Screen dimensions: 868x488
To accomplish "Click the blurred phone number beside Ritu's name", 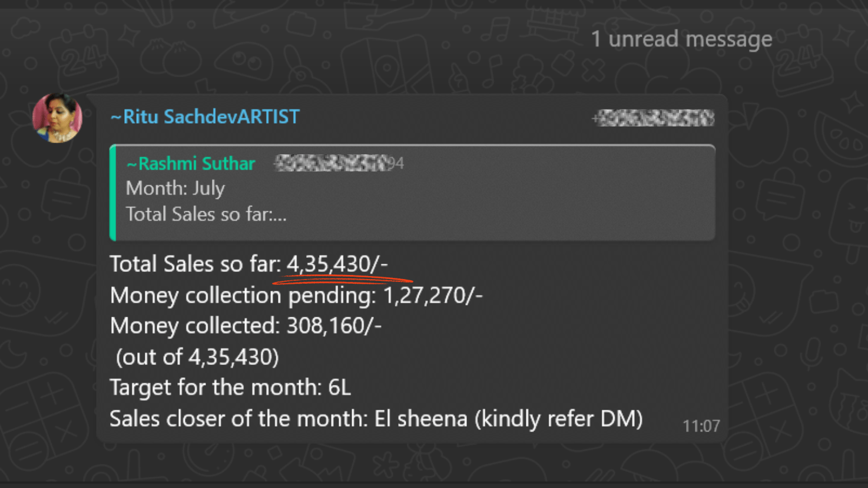I will 653,118.
